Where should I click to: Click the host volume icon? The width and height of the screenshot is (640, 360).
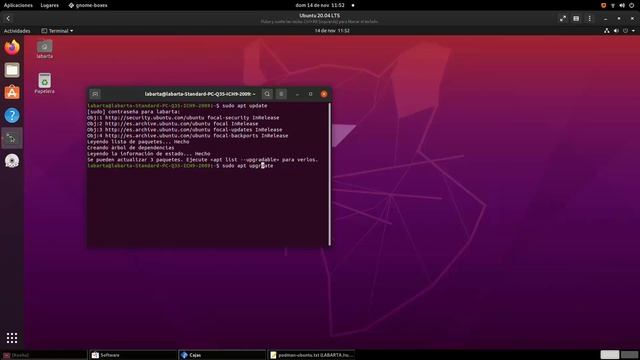[x=622, y=5]
